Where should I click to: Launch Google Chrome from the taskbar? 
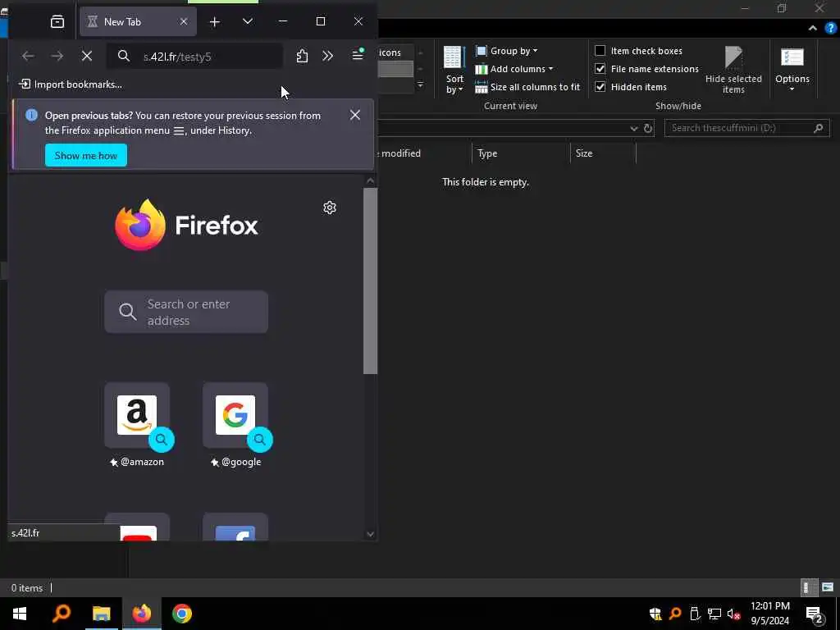tap(182, 614)
